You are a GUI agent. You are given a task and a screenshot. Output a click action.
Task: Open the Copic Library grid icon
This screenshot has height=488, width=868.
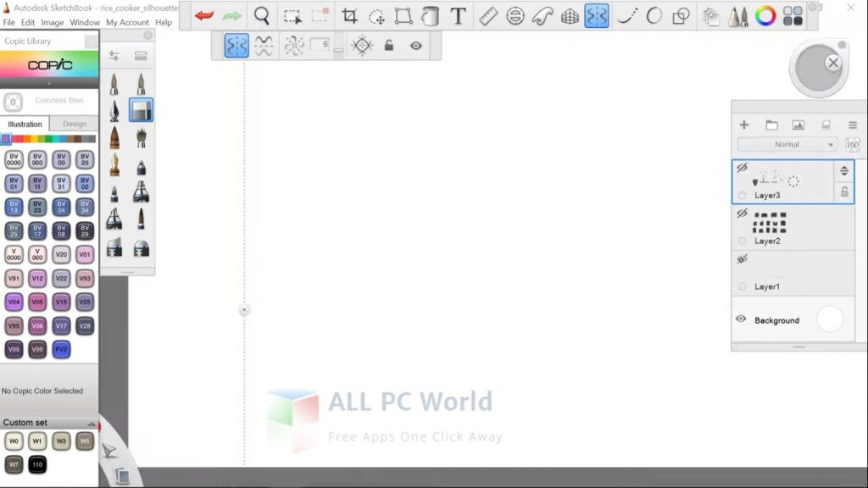[x=793, y=16]
